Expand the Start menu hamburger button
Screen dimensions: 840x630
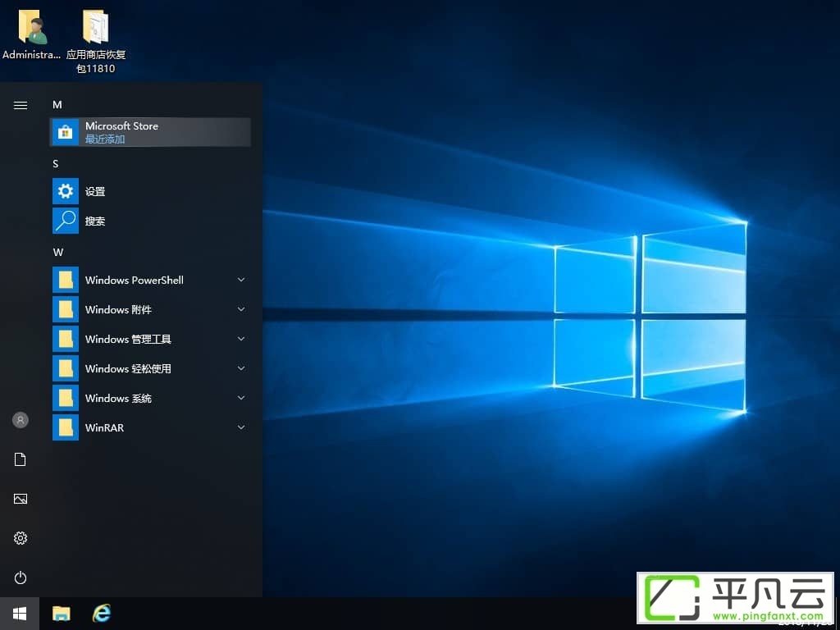click(x=21, y=105)
